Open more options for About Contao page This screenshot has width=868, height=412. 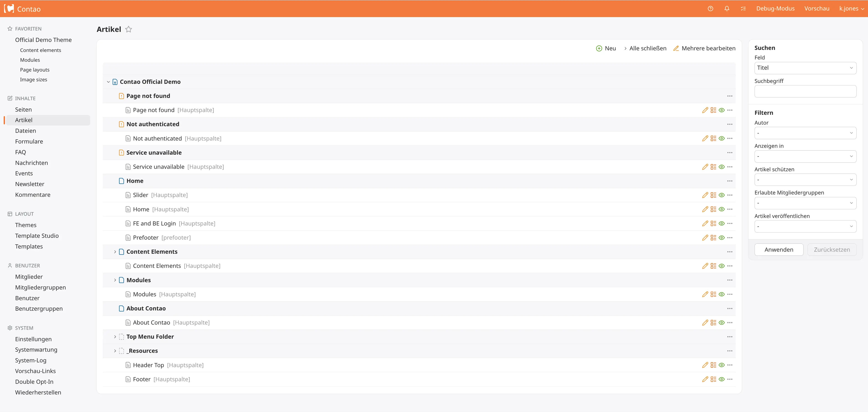[x=730, y=308]
